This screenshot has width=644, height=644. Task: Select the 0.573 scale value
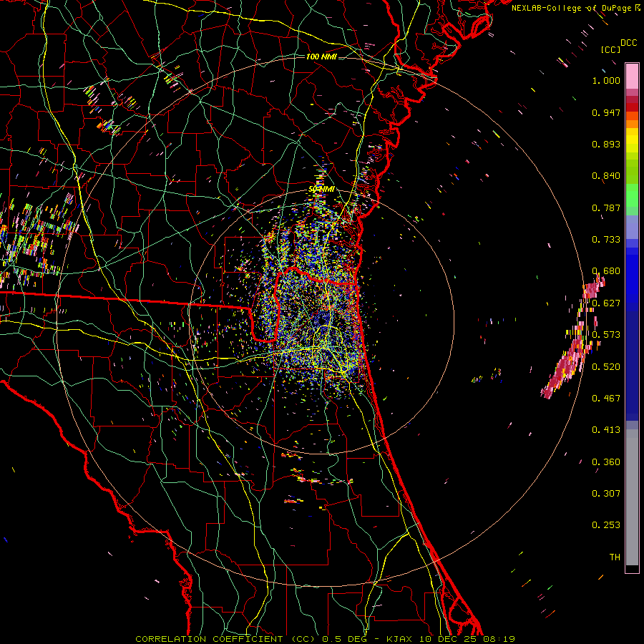point(606,335)
